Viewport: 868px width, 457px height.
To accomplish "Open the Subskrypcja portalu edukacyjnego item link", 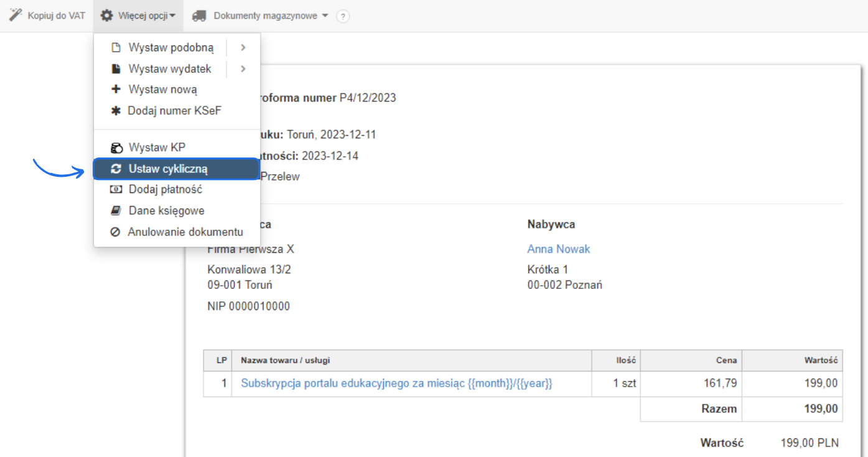I will coord(396,383).
